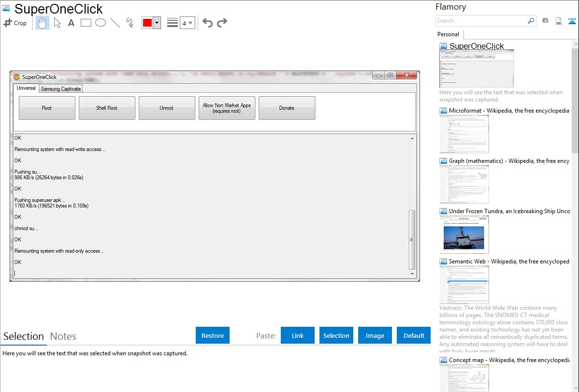Click the blue upload icon in Flamory panel

[572, 21]
